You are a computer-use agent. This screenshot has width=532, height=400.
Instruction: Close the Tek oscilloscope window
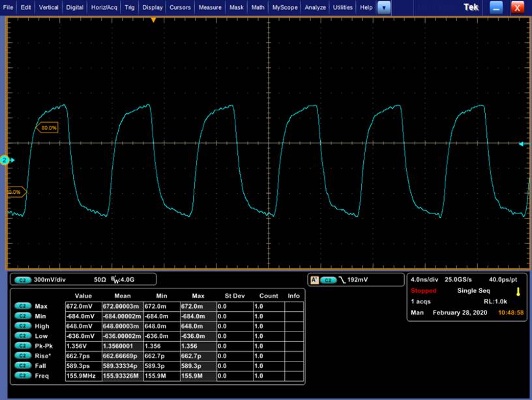518,7
